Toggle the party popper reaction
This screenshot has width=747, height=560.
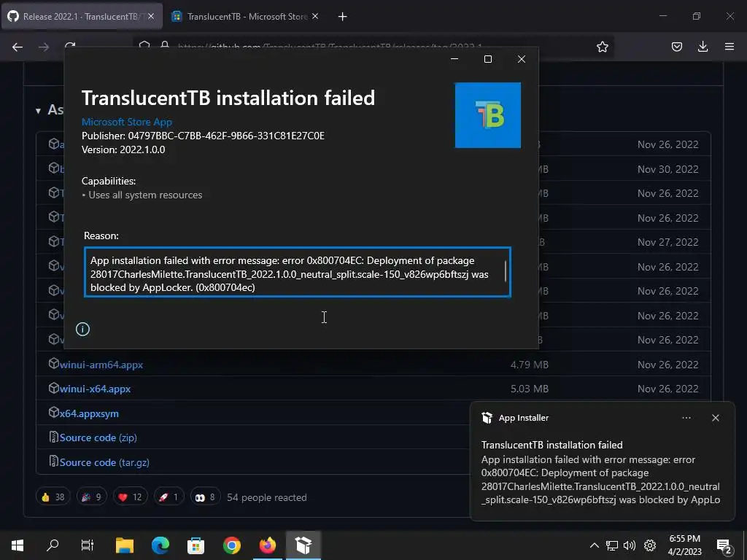[91, 497]
